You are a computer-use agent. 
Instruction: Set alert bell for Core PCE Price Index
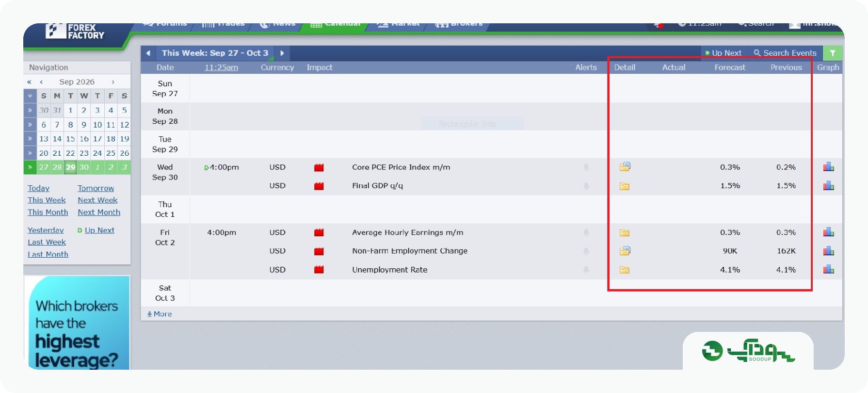586,167
